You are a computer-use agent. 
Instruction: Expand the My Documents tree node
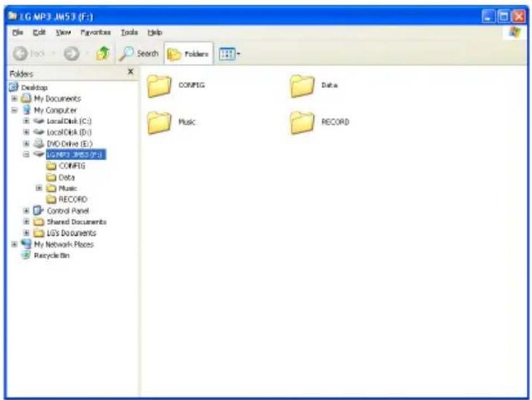click(14, 99)
